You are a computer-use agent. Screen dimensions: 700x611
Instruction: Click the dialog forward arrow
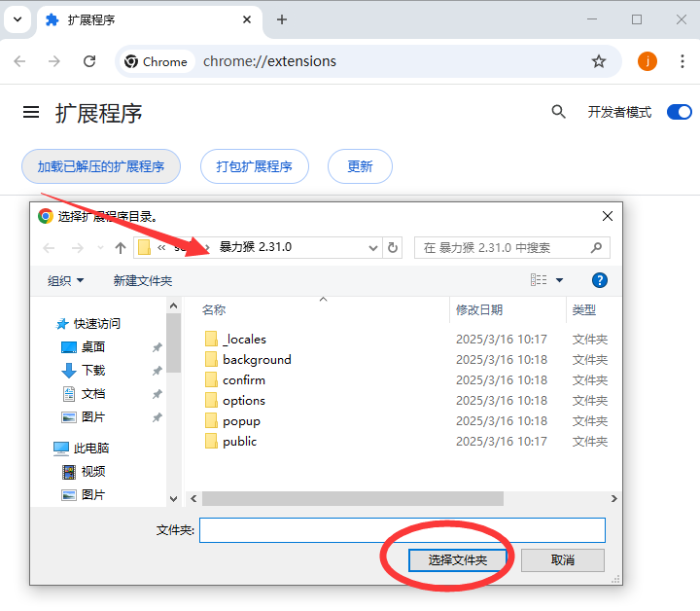point(77,247)
